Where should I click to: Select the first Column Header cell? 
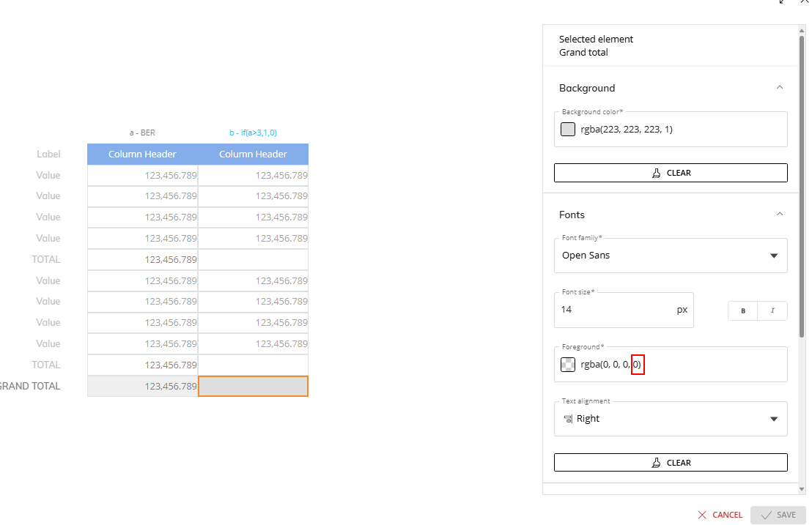pyautogui.click(x=142, y=154)
